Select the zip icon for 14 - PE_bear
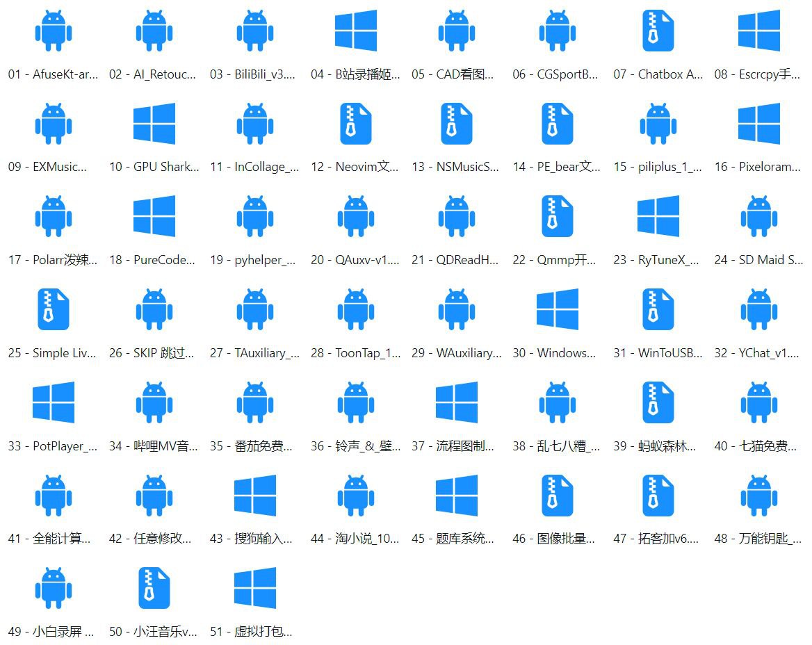Image resolution: width=812 pixels, height=645 pixels. point(558,124)
